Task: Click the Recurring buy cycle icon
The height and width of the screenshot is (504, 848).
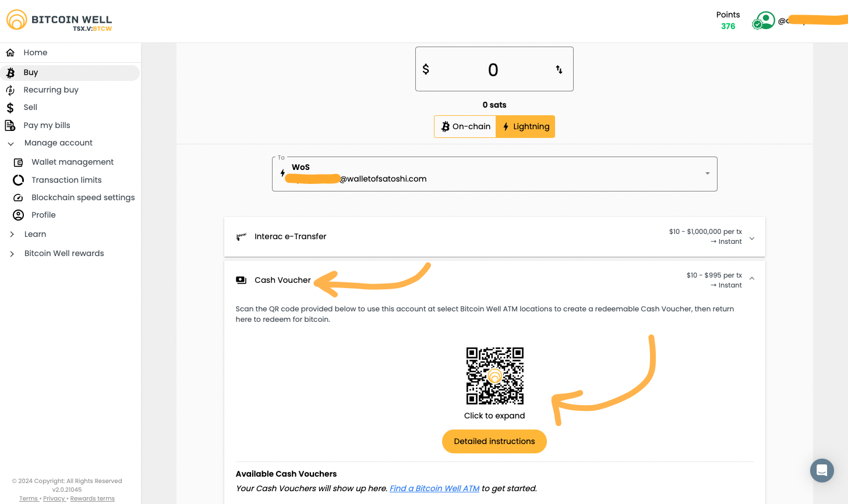Action: tap(10, 90)
